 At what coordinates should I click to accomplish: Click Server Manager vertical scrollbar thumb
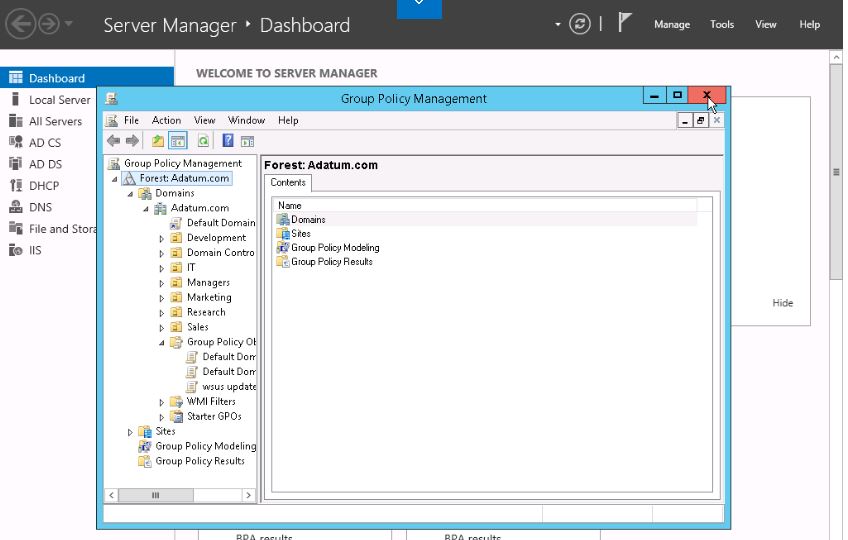tap(836, 172)
